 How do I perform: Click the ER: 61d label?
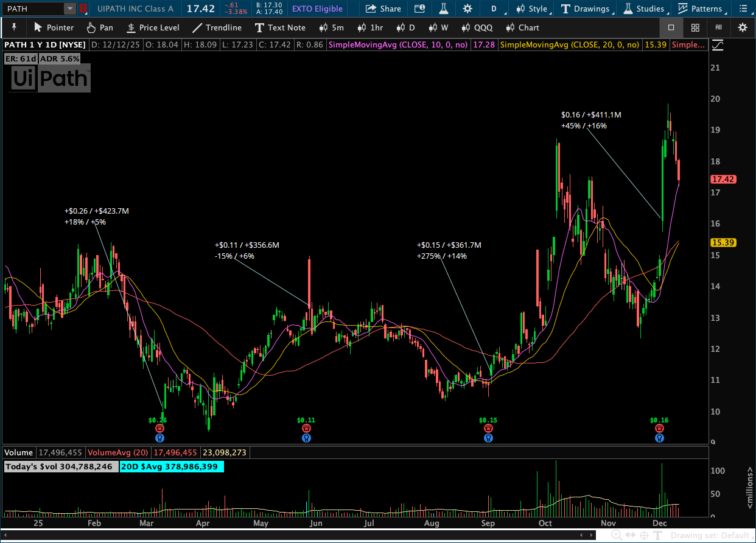pos(21,58)
